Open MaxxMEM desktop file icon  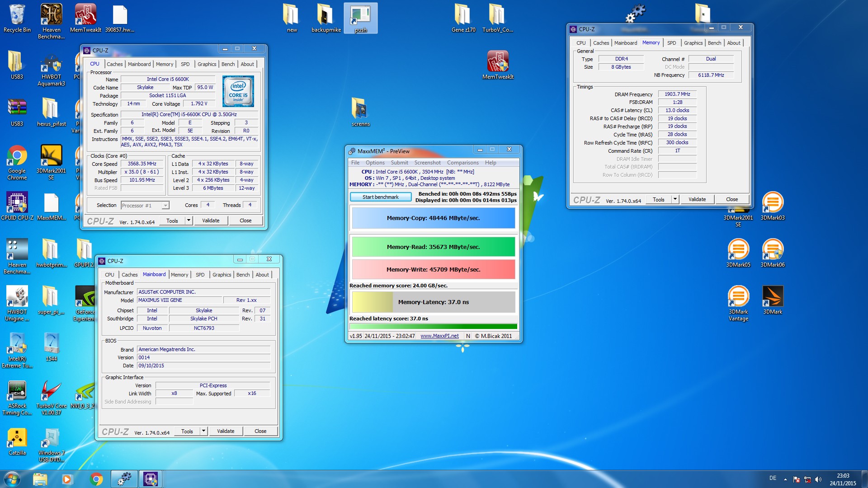(x=51, y=206)
